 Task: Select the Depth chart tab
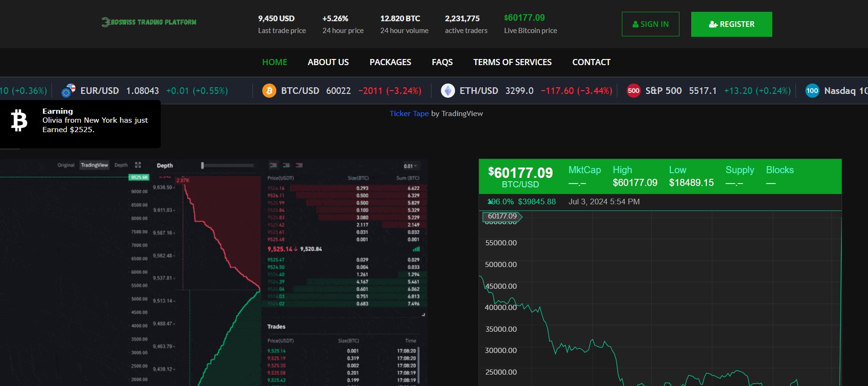coord(121,165)
